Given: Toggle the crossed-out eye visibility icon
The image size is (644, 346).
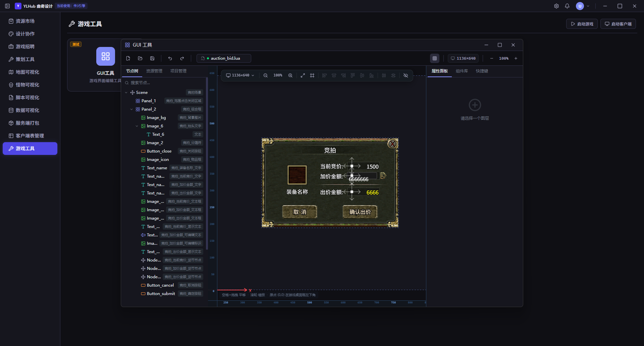Looking at the screenshot, I should (406, 75).
